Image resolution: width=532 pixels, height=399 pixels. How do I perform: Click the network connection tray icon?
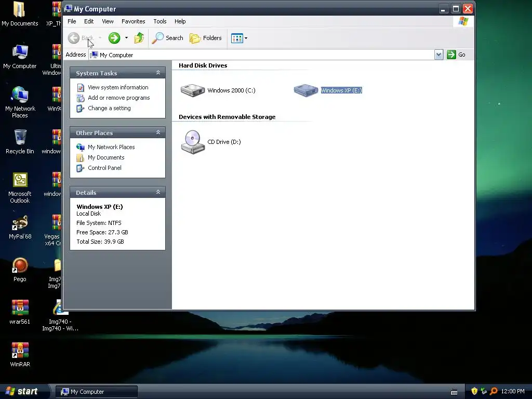tap(484, 391)
